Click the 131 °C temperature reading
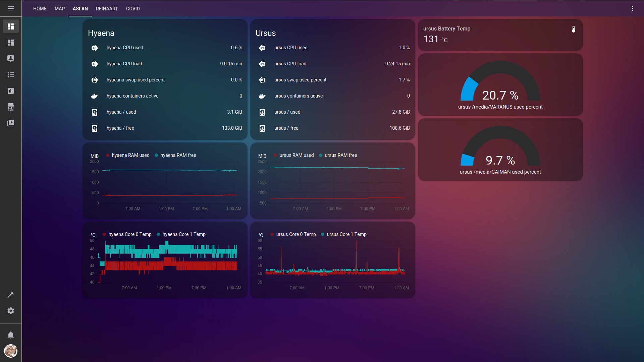The height and width of the screenshot is (362, 644). pyautogui.click(x=435, y=39)
